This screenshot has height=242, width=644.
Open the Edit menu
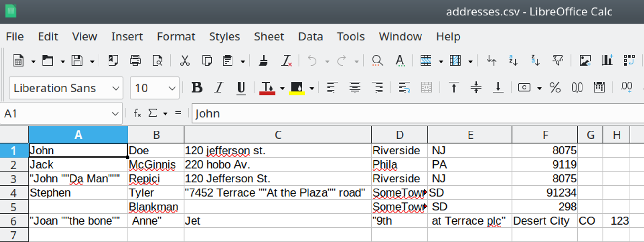pyautogui.click(x=48, y=36)
